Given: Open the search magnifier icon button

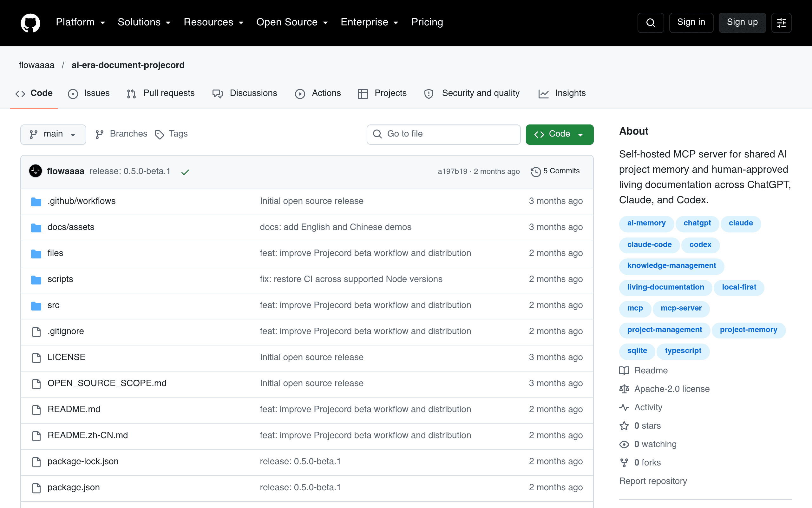Looking at the screenshot, I should pos(651,23).
